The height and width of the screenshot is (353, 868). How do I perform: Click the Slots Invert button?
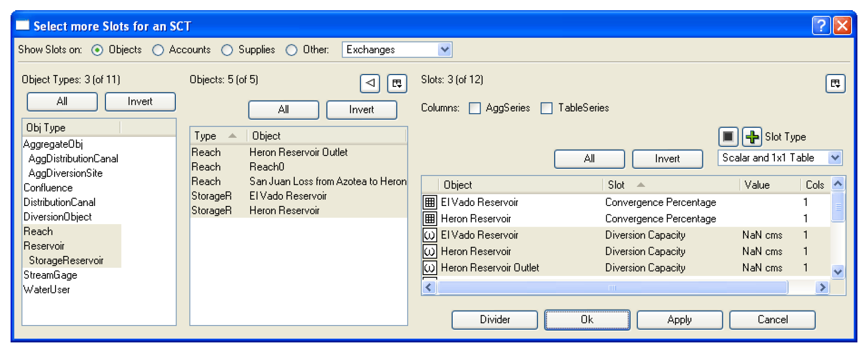(x=667, y=159)
